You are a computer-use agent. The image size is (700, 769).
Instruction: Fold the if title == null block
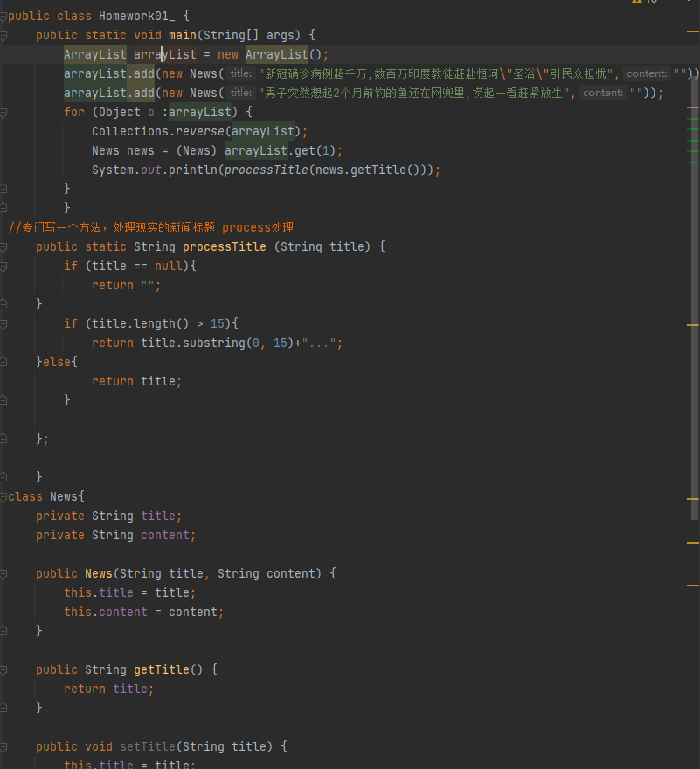[x=3, y=267]
